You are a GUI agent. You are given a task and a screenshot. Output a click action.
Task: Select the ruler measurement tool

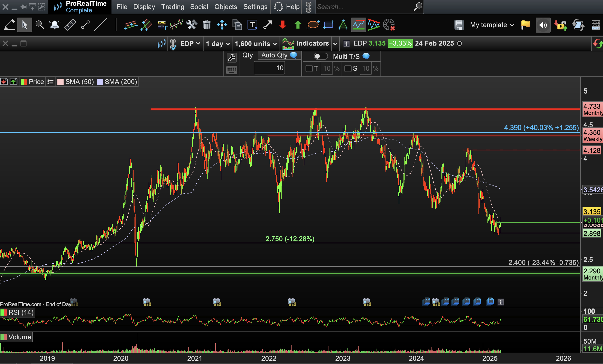(x=70, y=25)
